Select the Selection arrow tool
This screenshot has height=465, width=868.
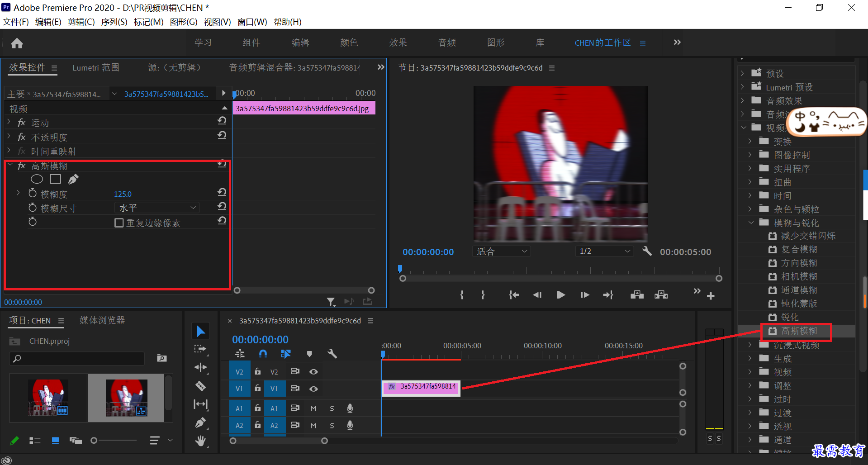coord(200,331)
